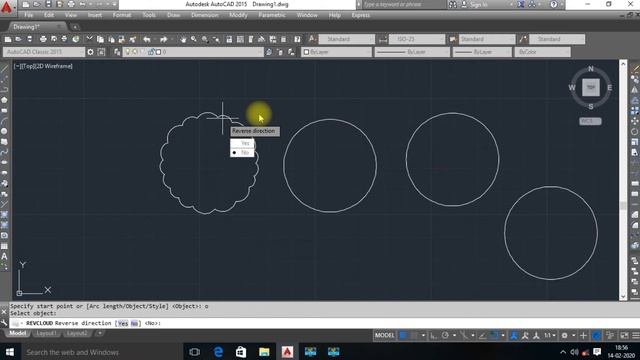Toggle polar tracking on status bar
The width and height of the screenshot is (640, 360).
click(x=445, y=336)
